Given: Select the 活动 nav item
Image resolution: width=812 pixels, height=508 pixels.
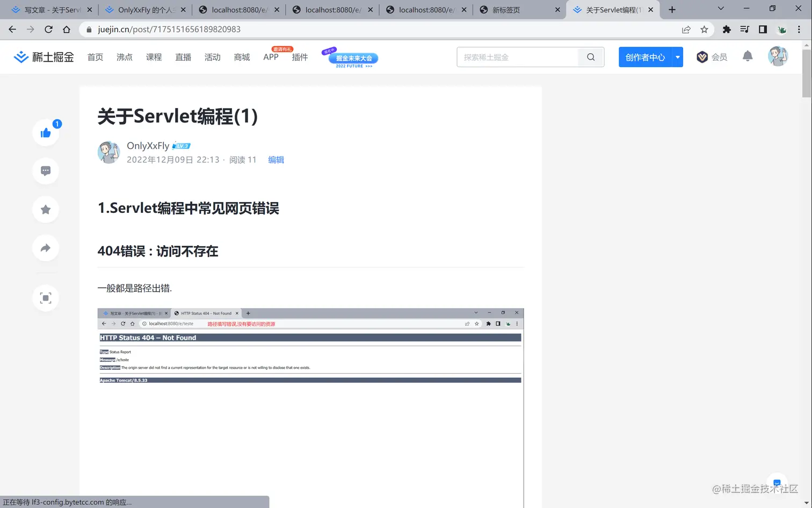Looking at the screenshot, I should pyautogui.click(x=213, y=57).
